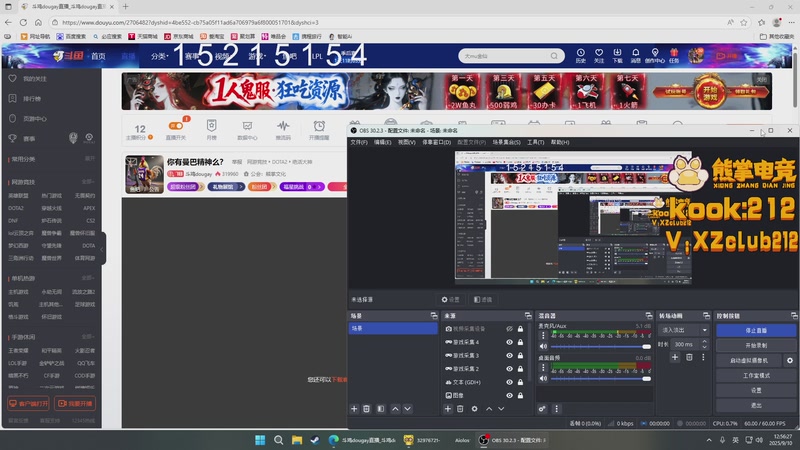The width and height of the screenshot is (800, 450).
Task: Hide the 游戏采集 3 source
Action: (x=509, y=356)
